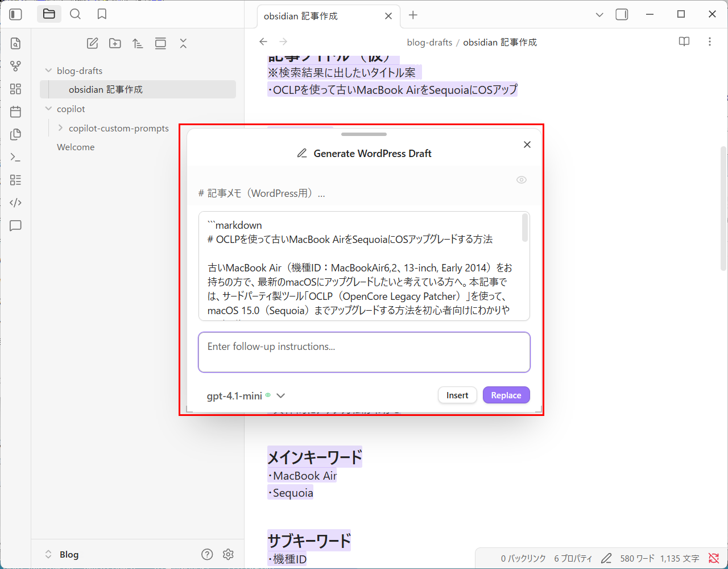Create a new folder in the explorer

pyautogui.click(x=115, y=43)
